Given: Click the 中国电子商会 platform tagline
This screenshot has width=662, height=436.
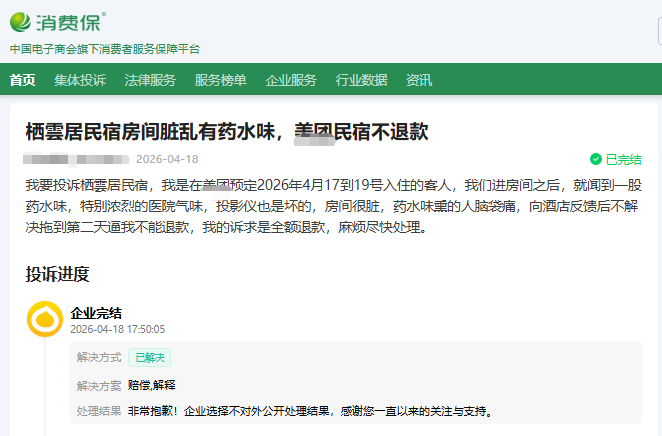Looking at the screenshot, I should (x=105, y=48).
